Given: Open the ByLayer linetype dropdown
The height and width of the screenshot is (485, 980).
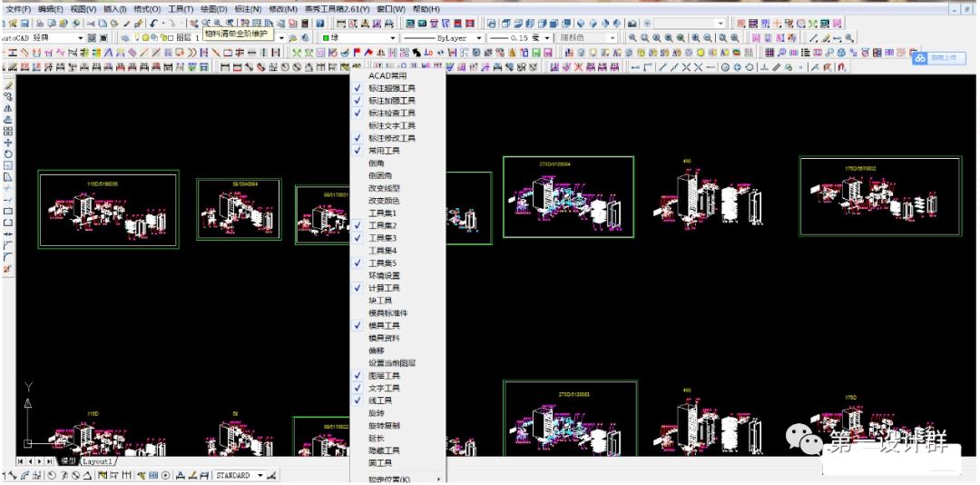Looking at the screenshot, I should pyautogui.click(x=479, y=37).
